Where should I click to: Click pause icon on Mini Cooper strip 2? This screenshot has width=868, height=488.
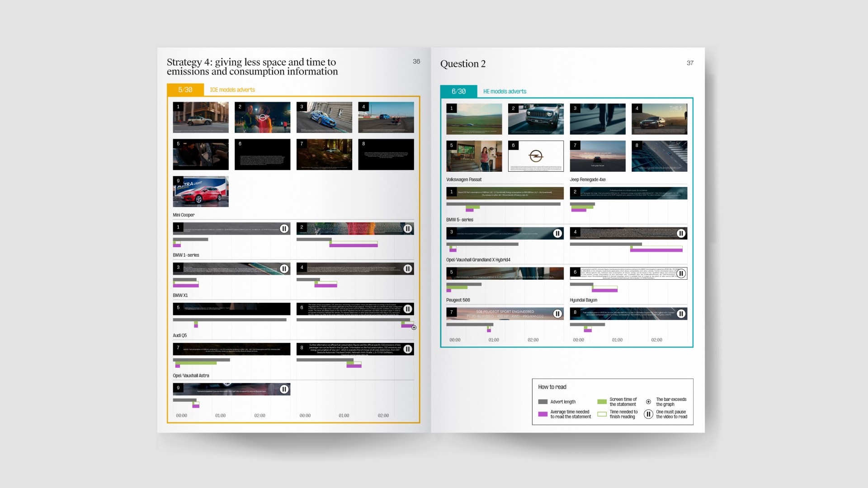(408, 229)
